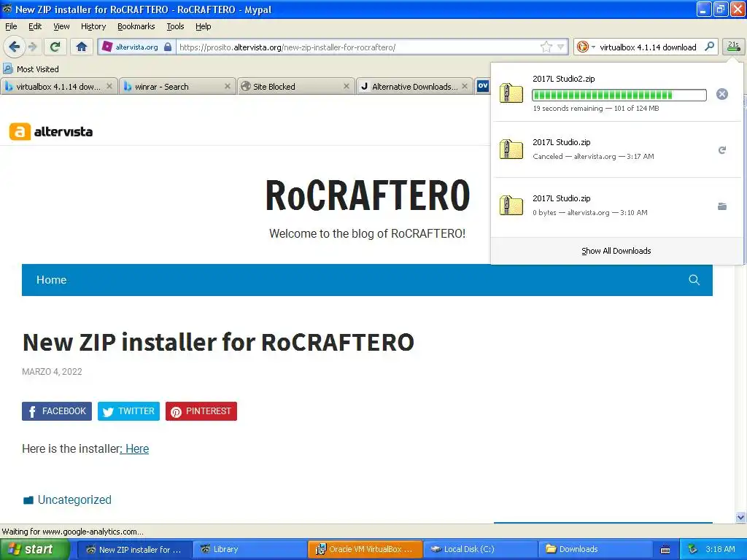Click the system tray network icon
Image resolution: width=747 pixels, height=560 pixels.
point(693,549)
